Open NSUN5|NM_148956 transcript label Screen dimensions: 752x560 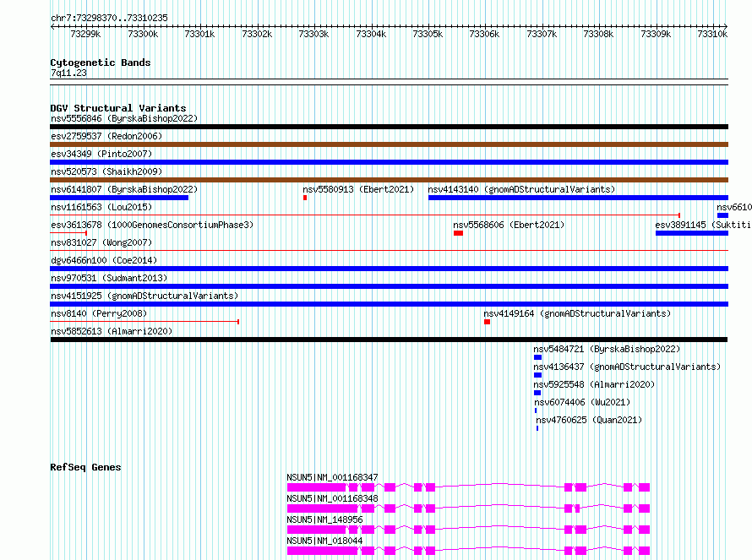324,519
